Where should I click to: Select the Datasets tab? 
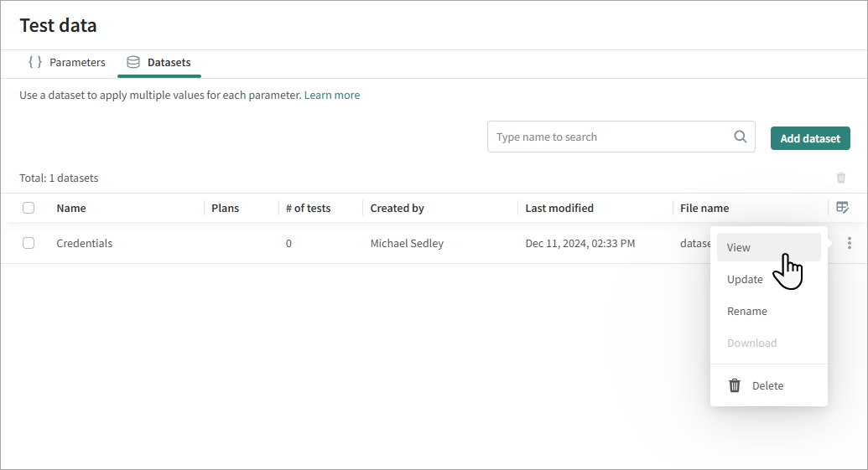click(x=169, y=62)
